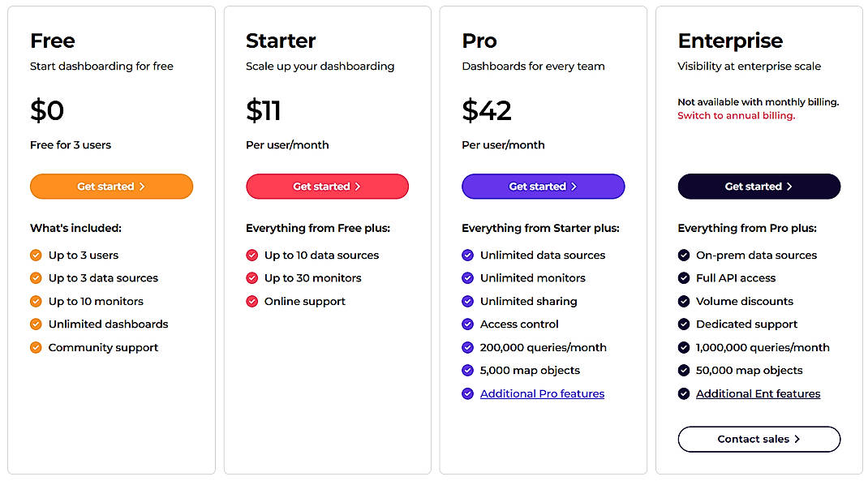Click the checkmark next to "Unlimited data sources"
The width and height of the screenshot is (868, 481).
(467, 255)
